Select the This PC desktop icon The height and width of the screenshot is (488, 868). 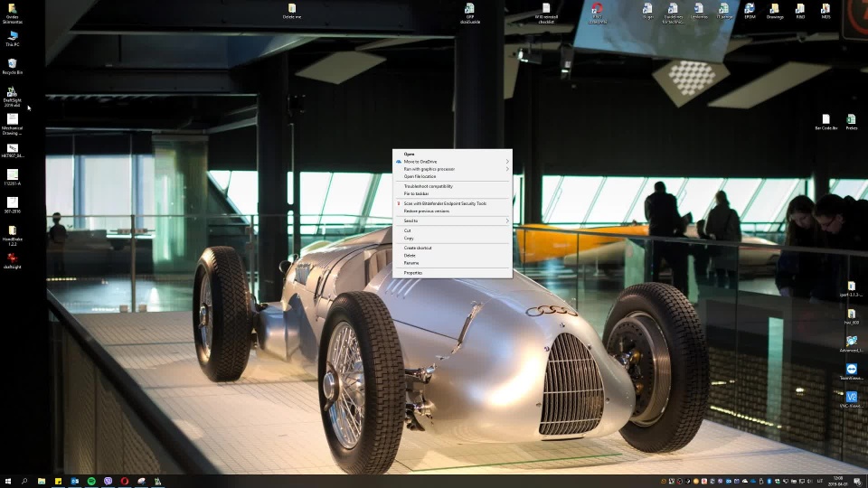pos(13,36)
